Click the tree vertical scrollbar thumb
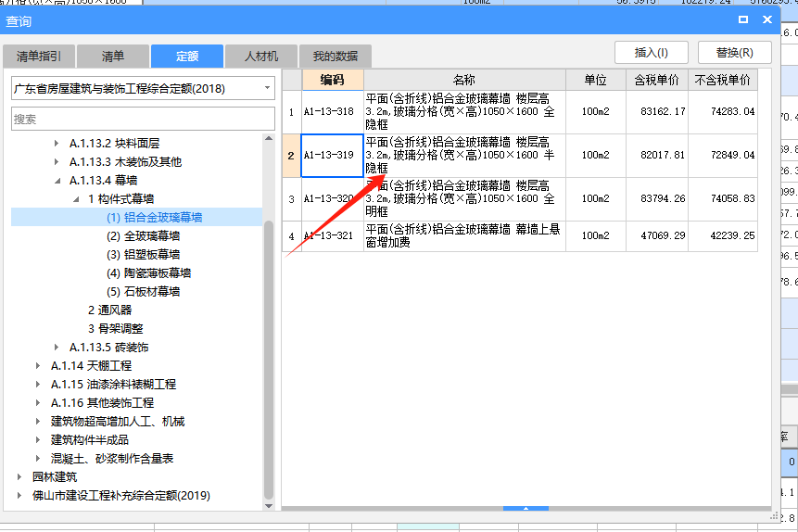The width and height of the screenshot is (798, 532). [x=269, y=360]
